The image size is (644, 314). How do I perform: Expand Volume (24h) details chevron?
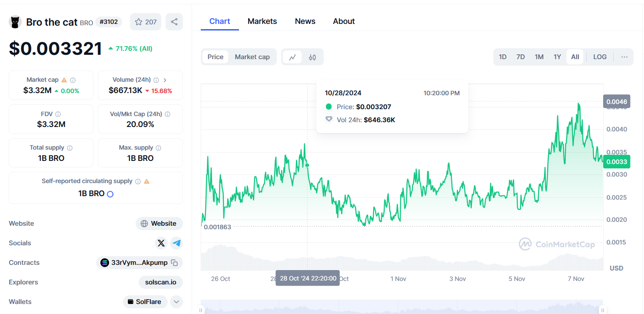click(165, 80)
